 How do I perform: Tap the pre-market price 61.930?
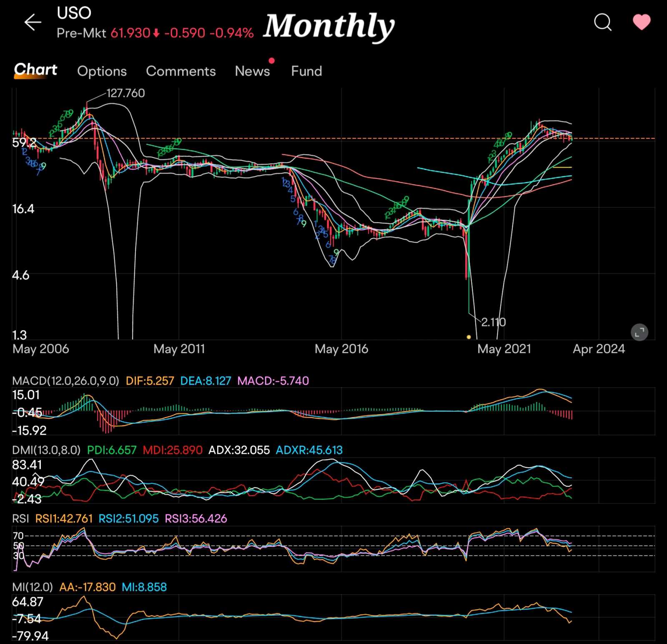[x=130, y=33]
